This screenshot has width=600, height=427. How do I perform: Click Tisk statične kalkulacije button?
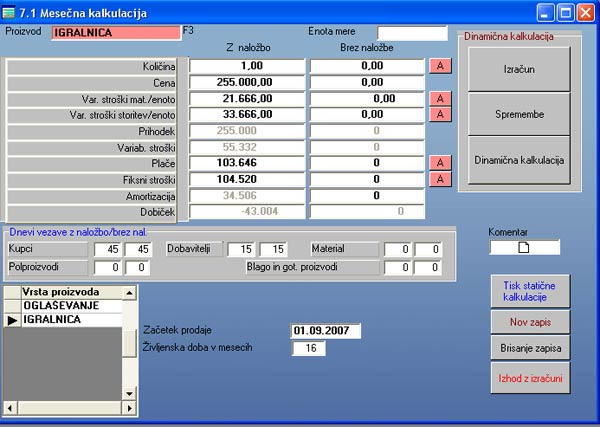pyautogui.click(x=529, y=292)
